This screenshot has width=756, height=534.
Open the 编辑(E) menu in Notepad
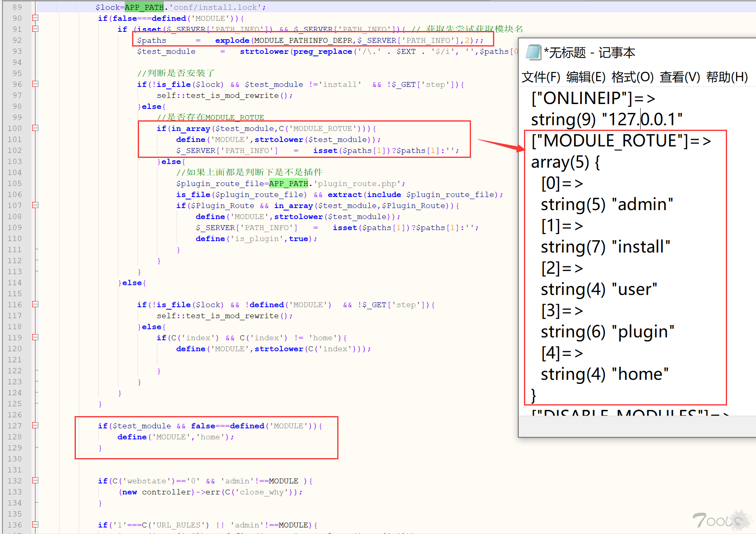586,77
